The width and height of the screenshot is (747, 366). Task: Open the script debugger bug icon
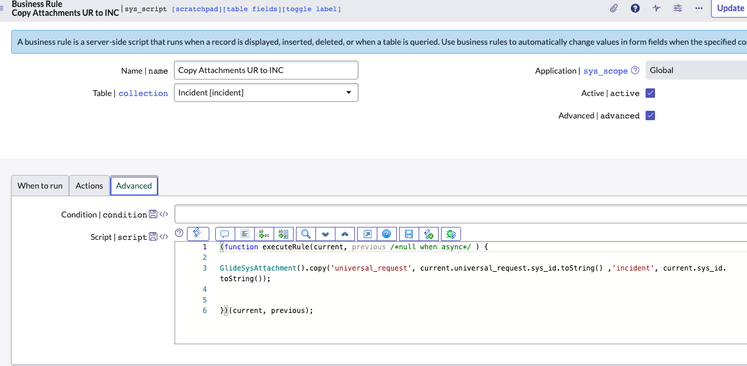pos(451,234)
